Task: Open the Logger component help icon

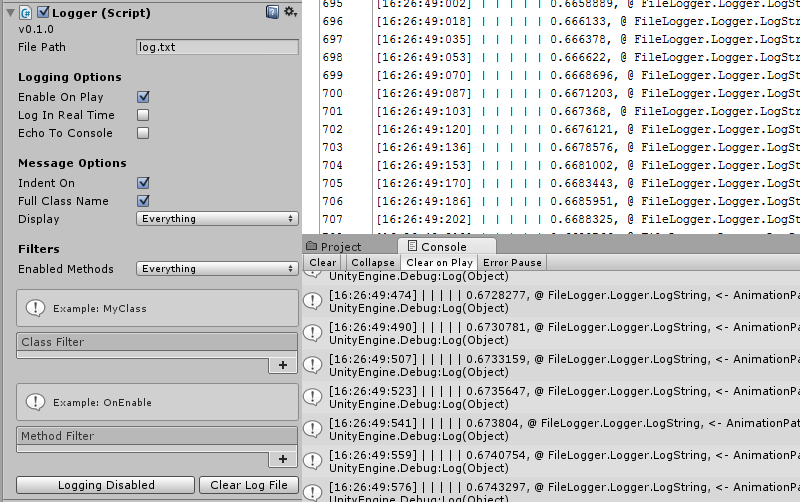Action: coord(272,12)
